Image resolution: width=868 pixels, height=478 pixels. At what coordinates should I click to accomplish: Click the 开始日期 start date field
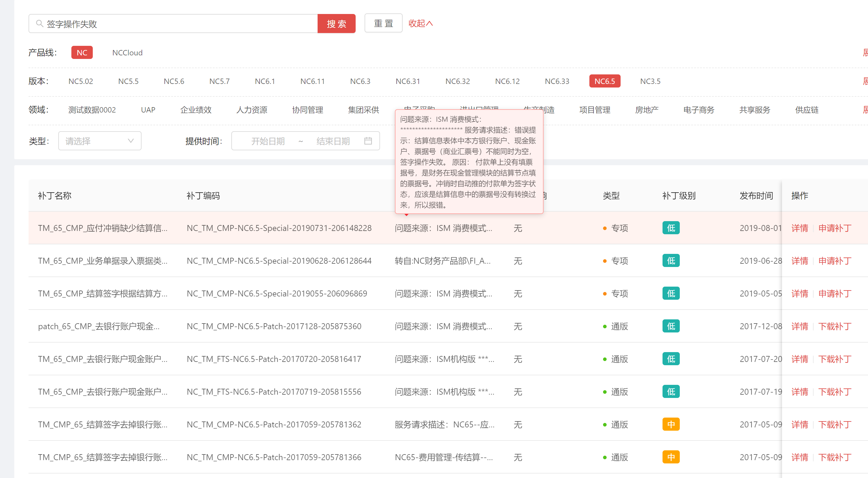268,141
